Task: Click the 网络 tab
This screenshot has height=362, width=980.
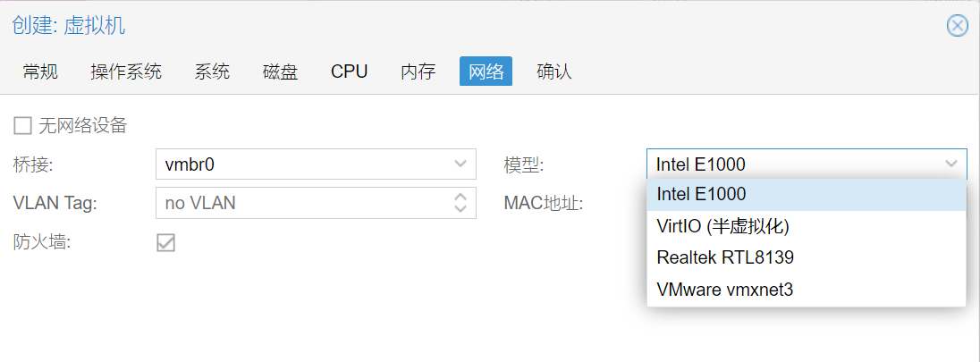Action: click(x=486, y=72)
